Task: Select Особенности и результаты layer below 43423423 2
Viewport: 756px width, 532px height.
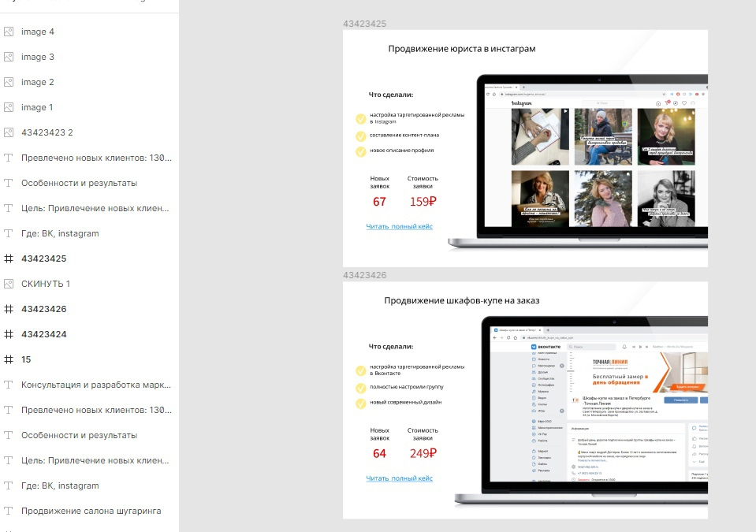Action: (79, 183)
